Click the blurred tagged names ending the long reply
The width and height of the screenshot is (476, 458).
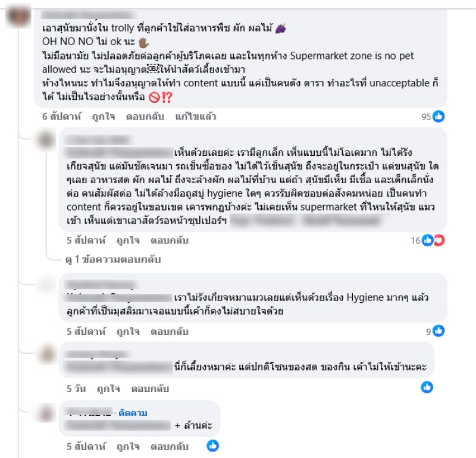[309, 221]
